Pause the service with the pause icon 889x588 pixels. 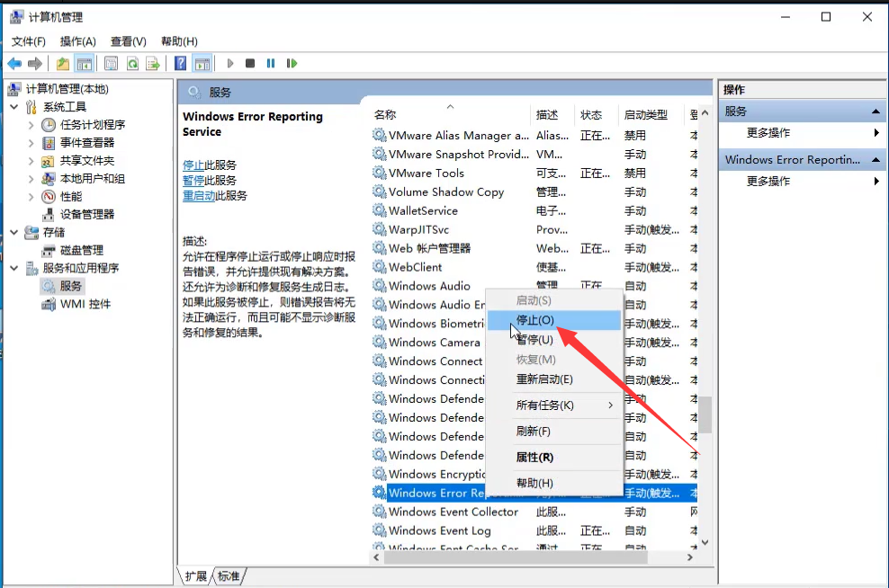click(x=271, y=63)
